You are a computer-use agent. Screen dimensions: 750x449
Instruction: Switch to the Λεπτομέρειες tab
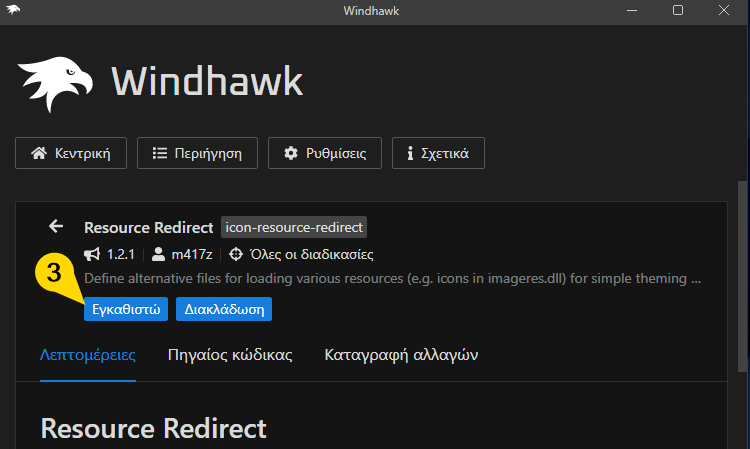[x=88, y=355]
